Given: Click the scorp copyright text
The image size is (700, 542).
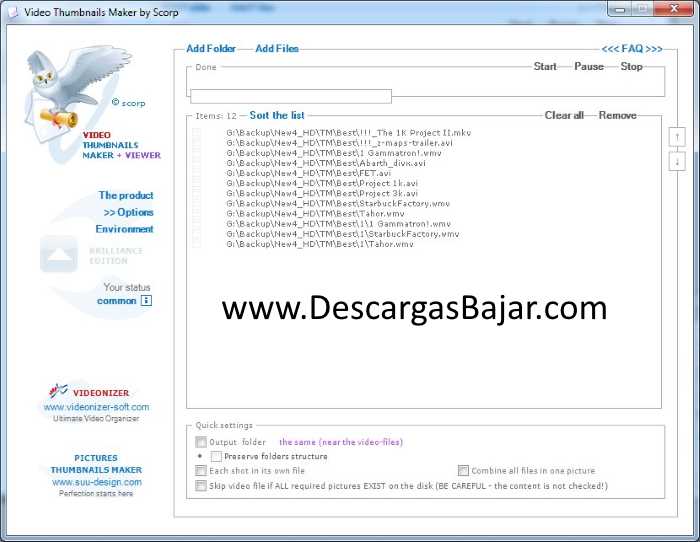Looking at the screenshot, I should click(129, 103).
